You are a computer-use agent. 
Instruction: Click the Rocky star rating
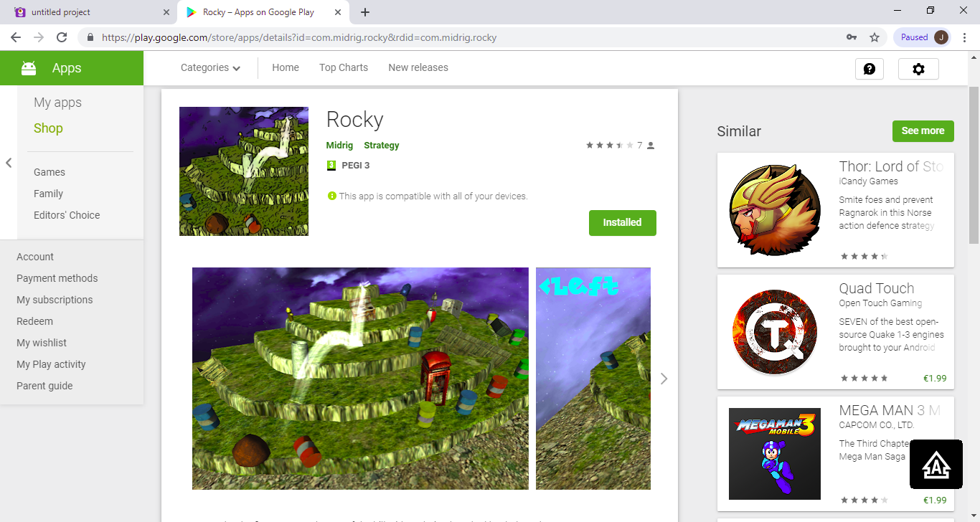610,146
